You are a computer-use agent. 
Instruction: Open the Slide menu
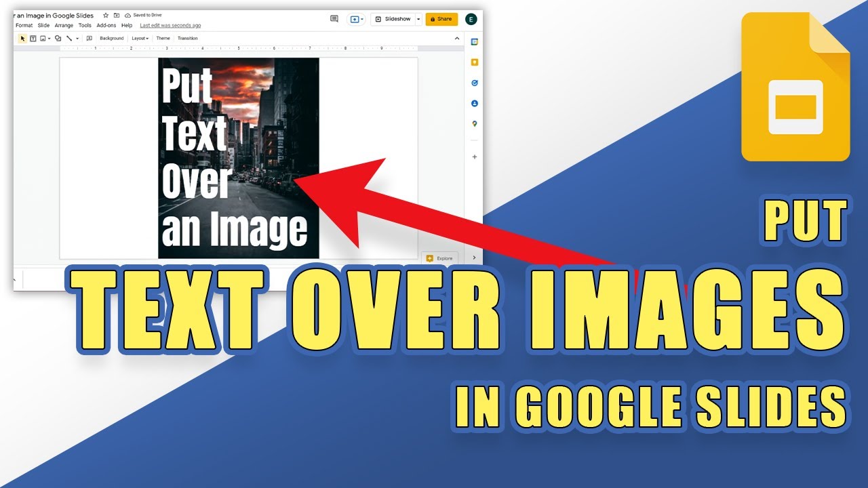[x=43, y=26]
